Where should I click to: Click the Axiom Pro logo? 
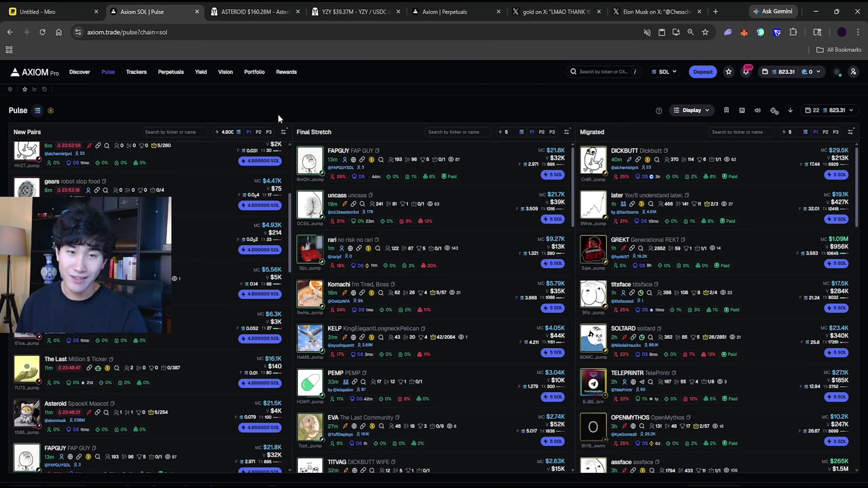35,72
